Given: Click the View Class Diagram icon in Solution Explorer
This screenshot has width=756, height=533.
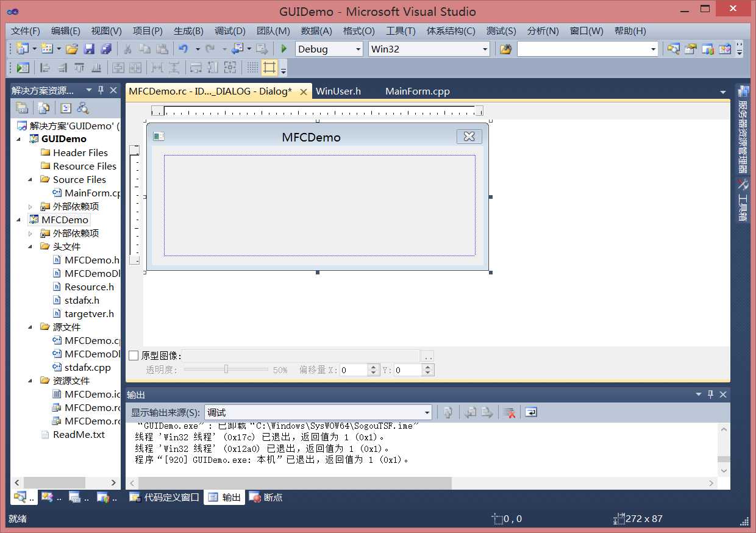Looking at the screenshot, I should (83, 109).
